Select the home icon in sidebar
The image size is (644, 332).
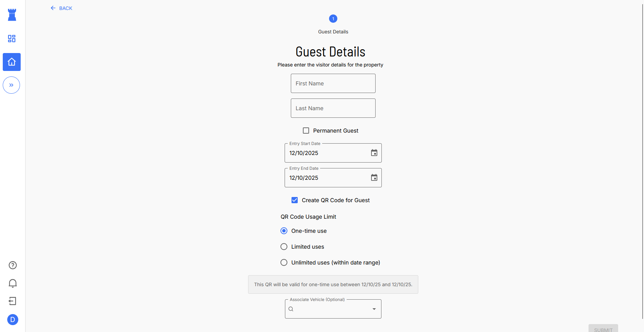pyautogui.click(x=12, y=62)
